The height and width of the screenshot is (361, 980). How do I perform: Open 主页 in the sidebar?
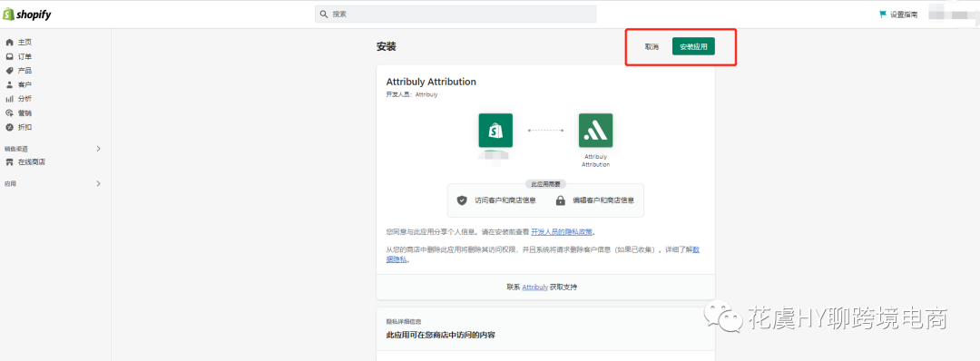point(24,43)
